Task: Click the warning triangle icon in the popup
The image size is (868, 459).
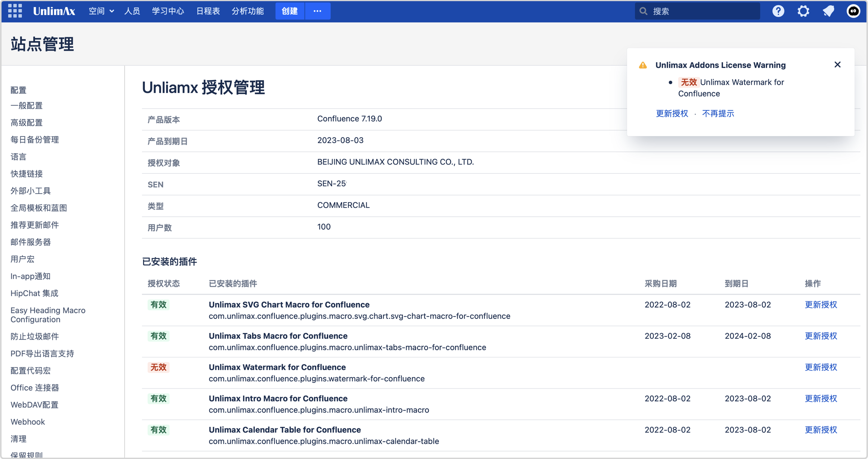Action: pos(643,65)
